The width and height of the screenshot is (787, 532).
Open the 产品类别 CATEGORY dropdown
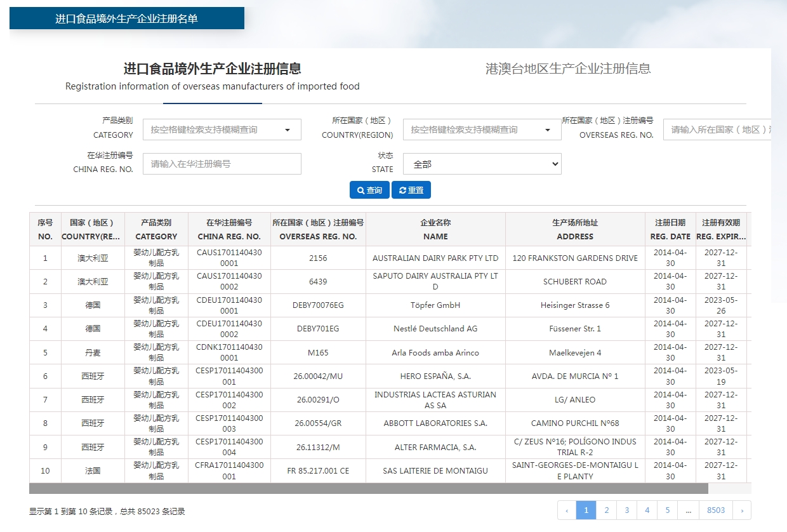pos(222,130)
